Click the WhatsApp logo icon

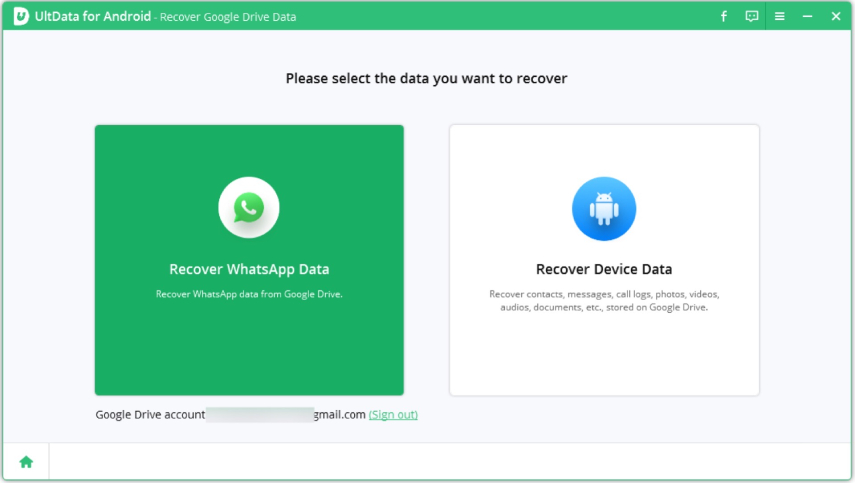(x=249, y=208)
